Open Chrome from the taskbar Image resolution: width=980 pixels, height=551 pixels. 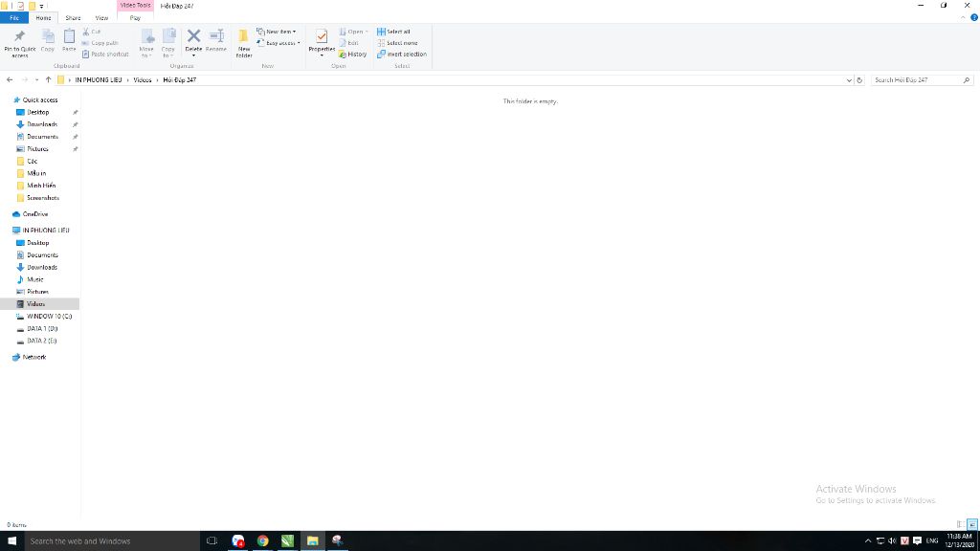[x=262, y=541]
